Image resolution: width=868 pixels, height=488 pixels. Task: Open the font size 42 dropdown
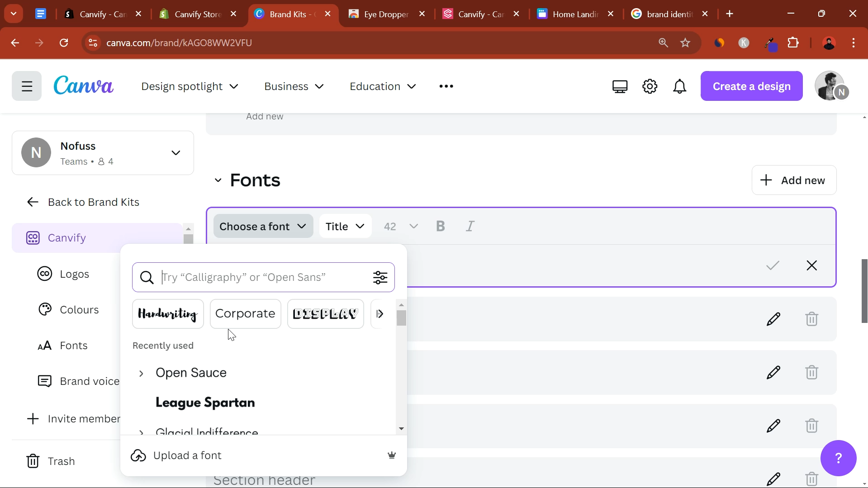tap(401, 226)
